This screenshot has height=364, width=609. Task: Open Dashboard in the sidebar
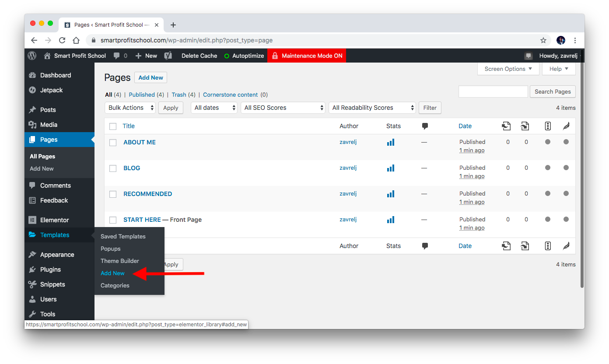point(59,75)
